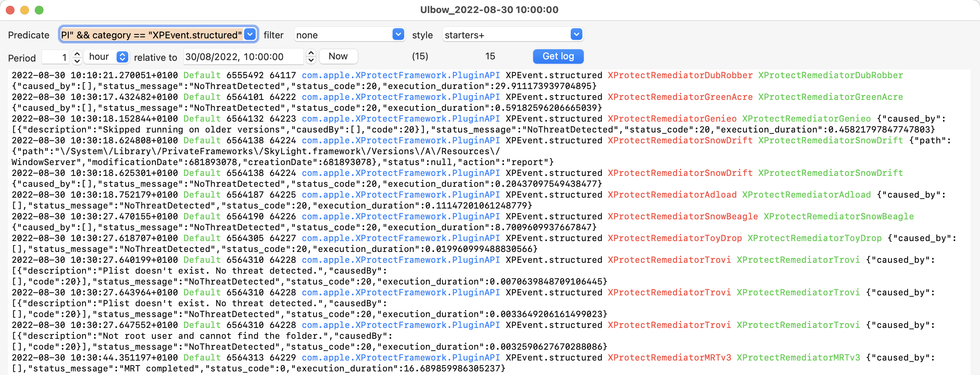Increase the Period value with the up stepper
This screenshot has width=980, height=375.
coord(76,54)
